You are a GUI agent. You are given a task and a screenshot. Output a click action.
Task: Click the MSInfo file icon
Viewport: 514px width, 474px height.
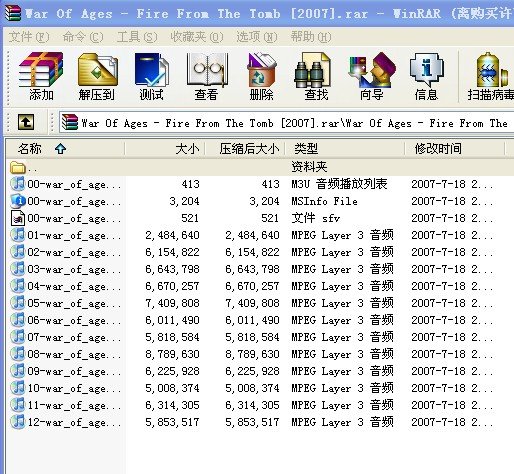(18, 201)
